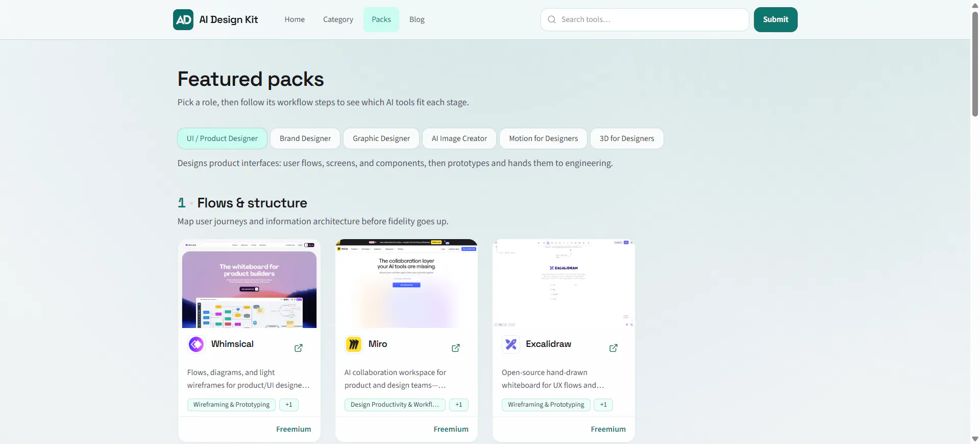This screenshot has width=980, height=444.
Task: Select Motion for Designers pack
Action: [544, 138]
